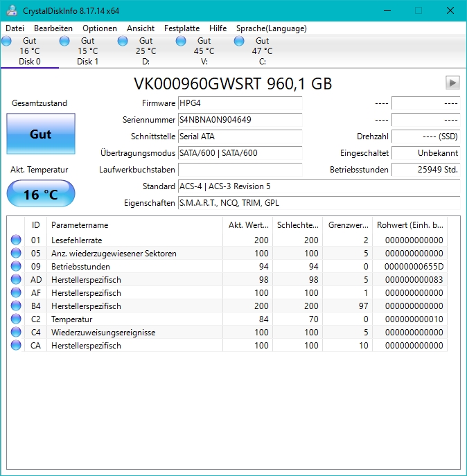Open the Hilfe menu
Image resolution: width=467 pixels, height=476 pixels.
pyautogui.click(x=218, y=28)
